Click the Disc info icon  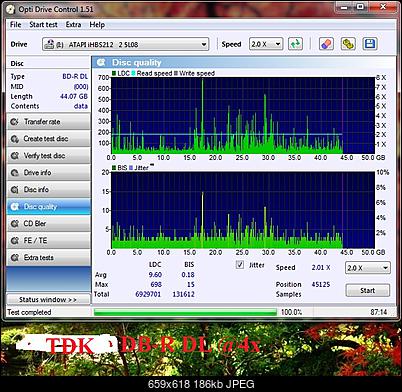coord(14,190)
